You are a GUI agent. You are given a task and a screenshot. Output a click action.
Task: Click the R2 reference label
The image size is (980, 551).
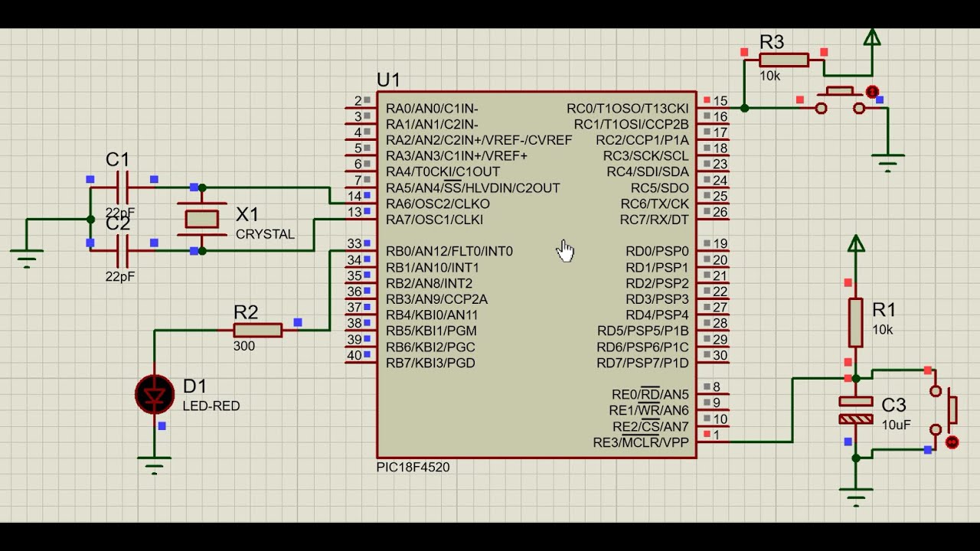pyautogui.click(x=246, y=312)
